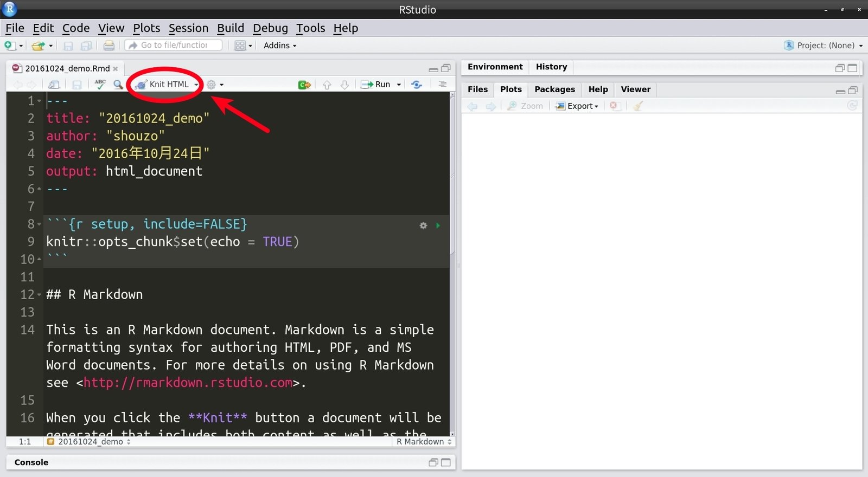Minimize the Plots pane
868x477 pixels.
click(x=840, y=91)
